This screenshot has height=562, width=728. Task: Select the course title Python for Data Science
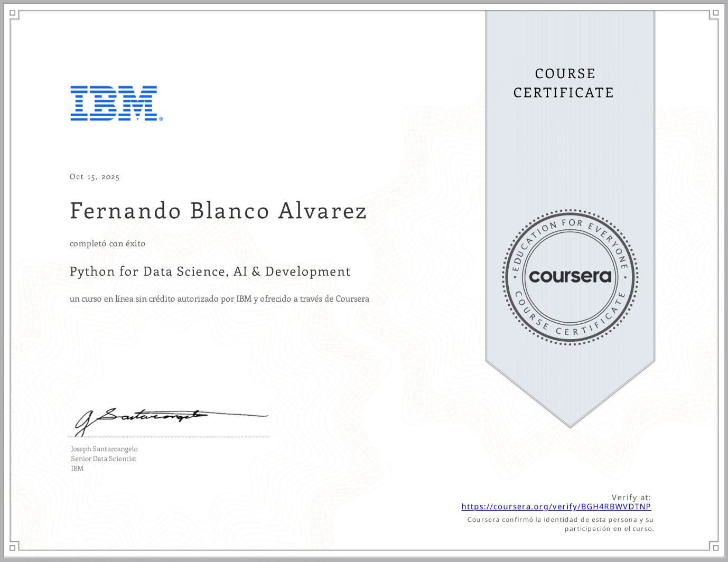tap(210, 271)
